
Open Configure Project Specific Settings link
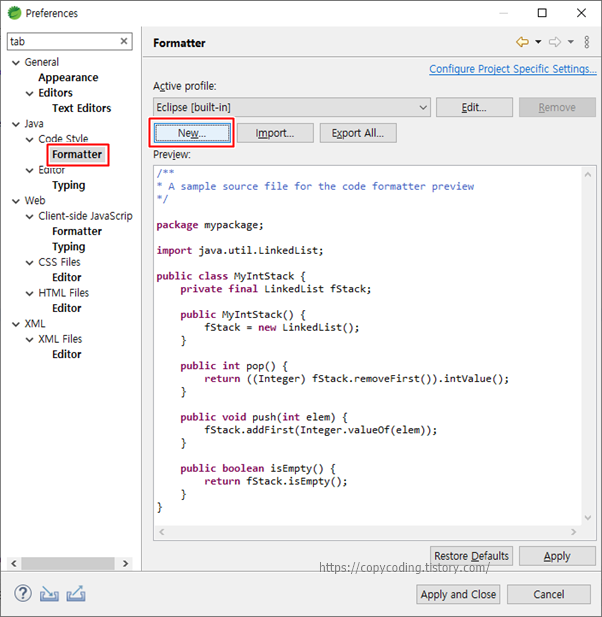(513, 69)
